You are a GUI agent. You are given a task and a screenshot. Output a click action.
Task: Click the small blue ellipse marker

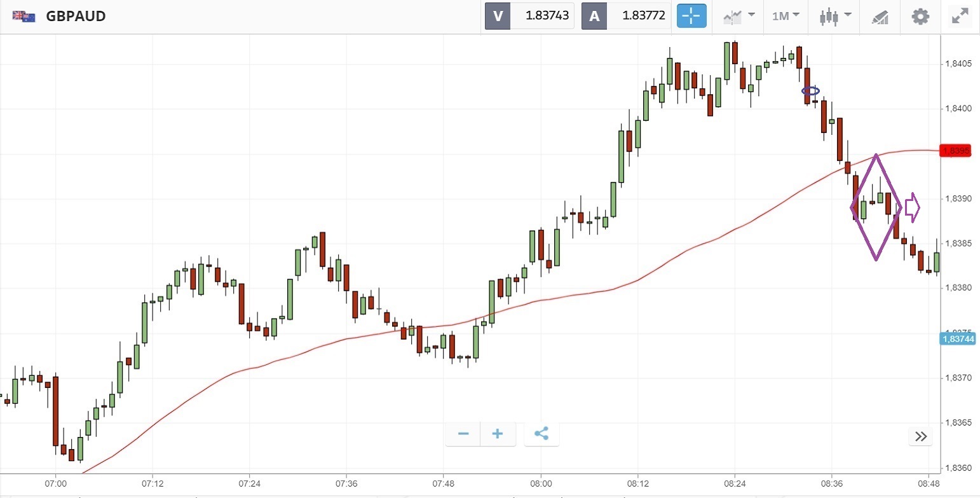810,91
